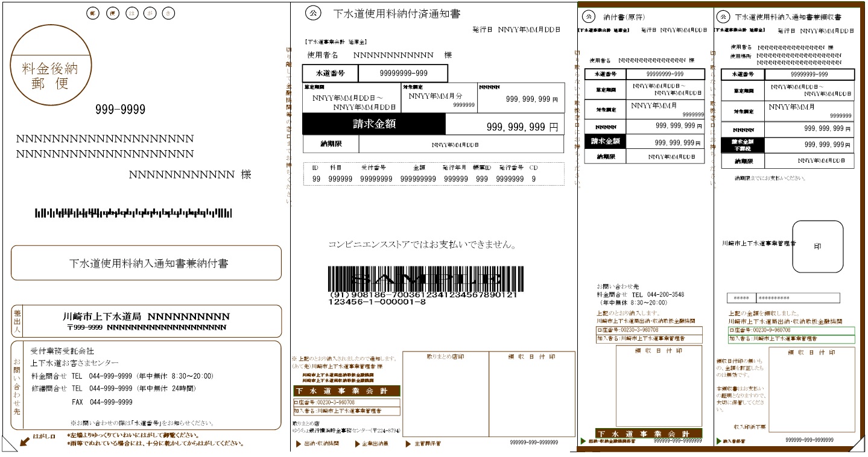Viewport: 868px width, 457px height.
Task: Click the 使用場所 label on the receipt
Action: (740, 55)
